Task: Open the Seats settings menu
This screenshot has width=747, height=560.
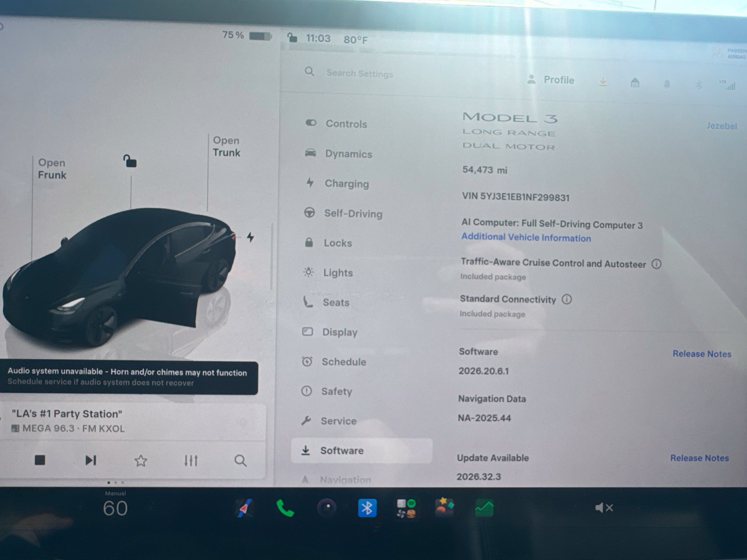Action: [x=326, y=302]
